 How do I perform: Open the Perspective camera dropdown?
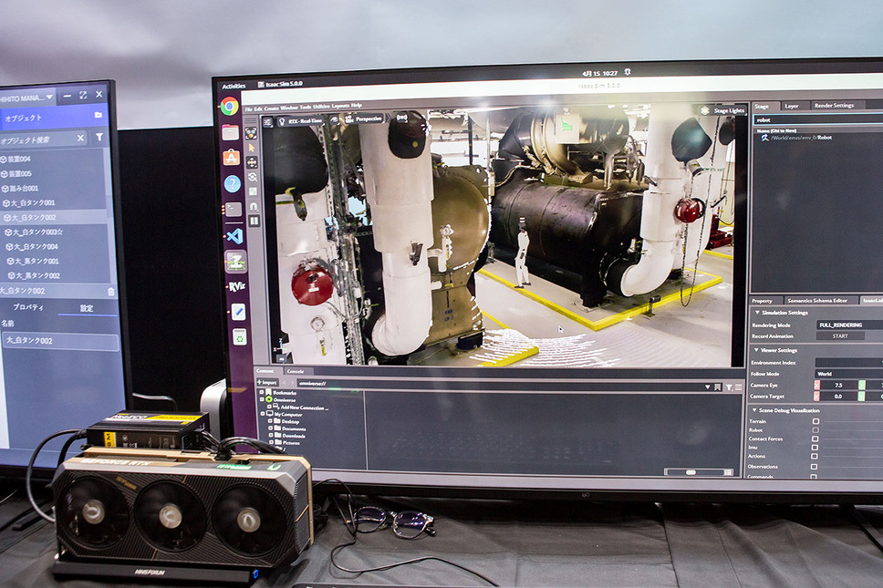click(366, 119)
